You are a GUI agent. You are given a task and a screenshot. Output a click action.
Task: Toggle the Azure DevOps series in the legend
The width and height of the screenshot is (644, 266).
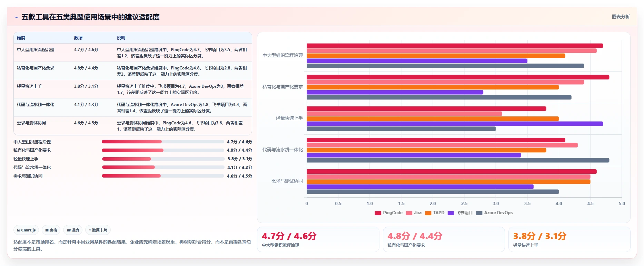(494, 213)
